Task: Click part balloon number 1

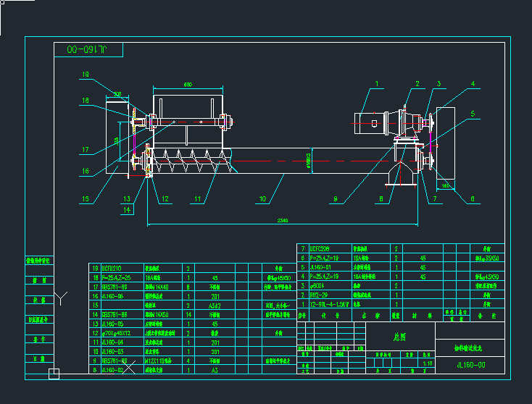Action: [377, 84]
